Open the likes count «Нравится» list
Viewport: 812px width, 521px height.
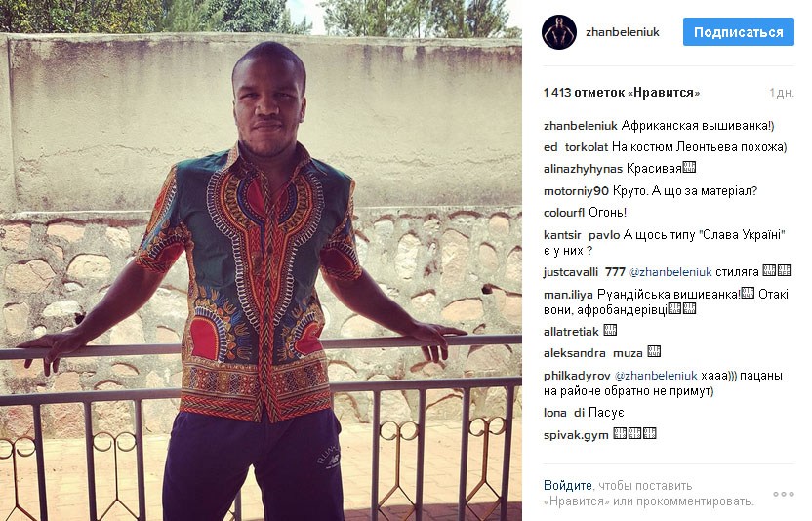(x=622, y=93)
